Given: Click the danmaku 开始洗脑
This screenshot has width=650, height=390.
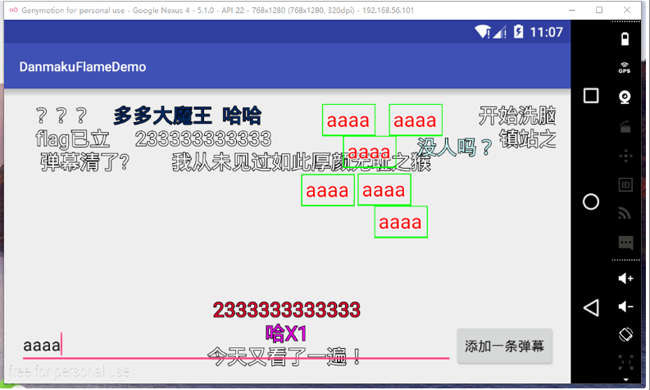Looking at the screenshot, I should (517, 116).
